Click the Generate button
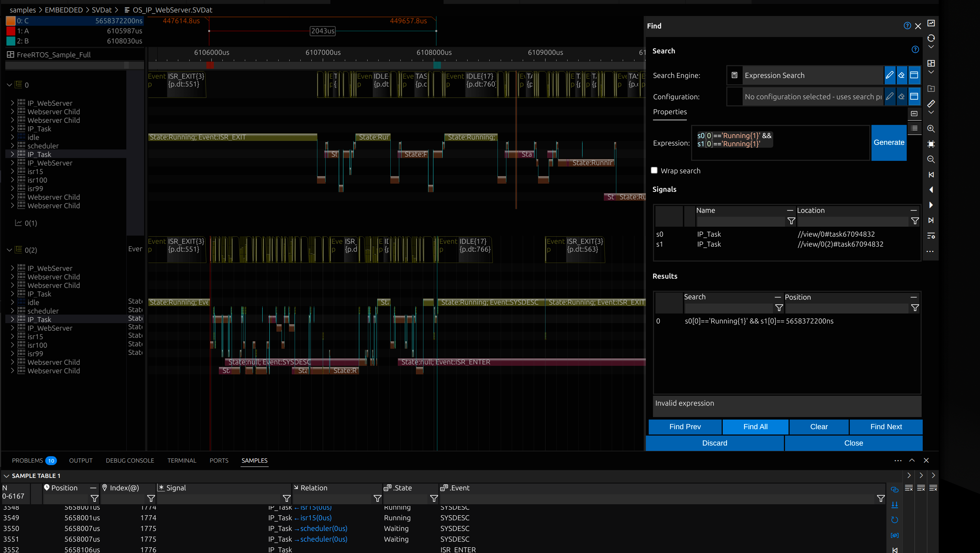The width and height of the screenshot is (980, 553). coord(889,143)
